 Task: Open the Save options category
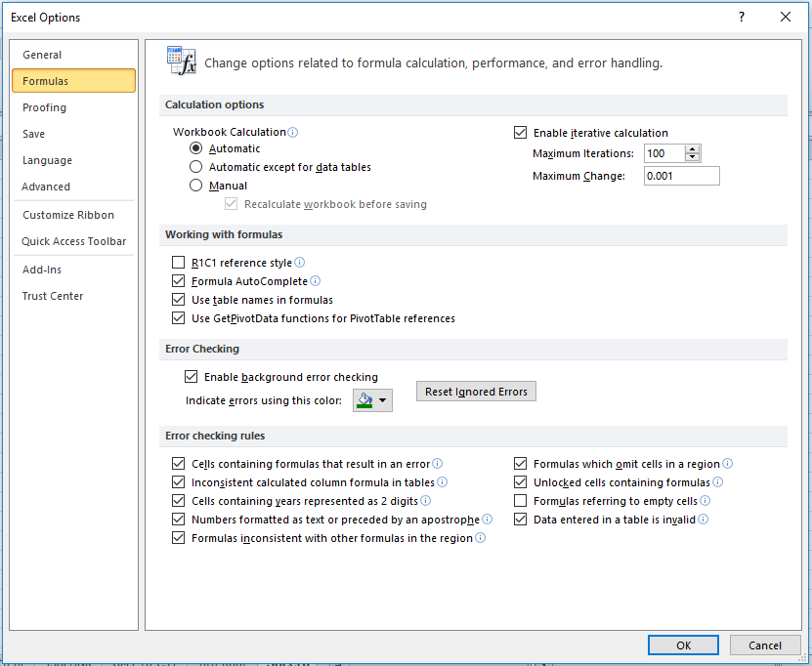click(x=73, y=134)
